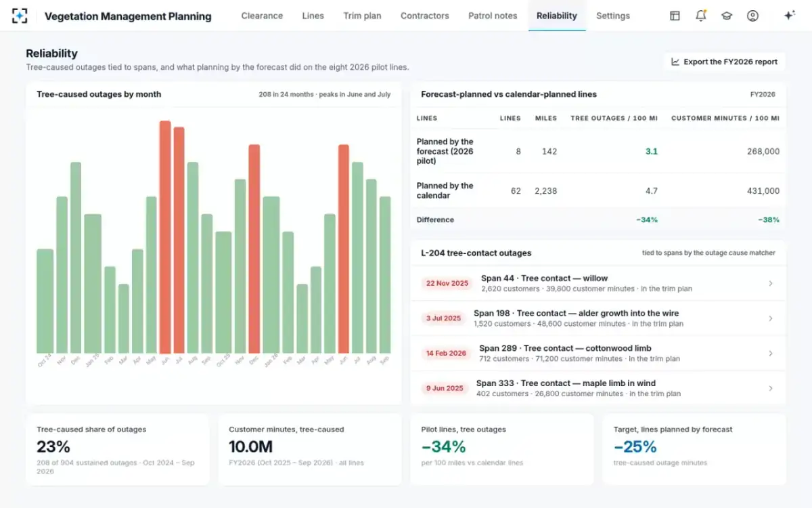The height and width of the screenshot is (508, 812).
Task: Click the 'Planned by the forecast (2026 pilot)' row label
Action: 445,151
